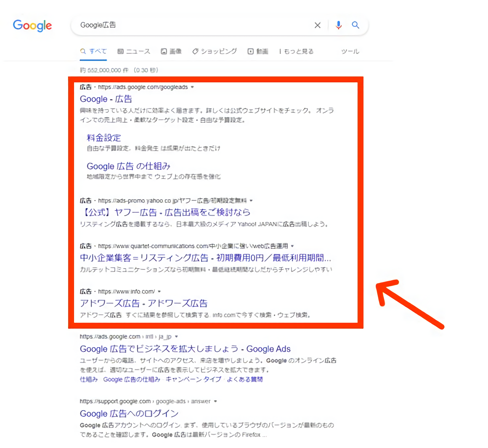Image resolution: width=488 pixels, height=448 pixels.
Task: Open the ツール menu
Action: 350,51
